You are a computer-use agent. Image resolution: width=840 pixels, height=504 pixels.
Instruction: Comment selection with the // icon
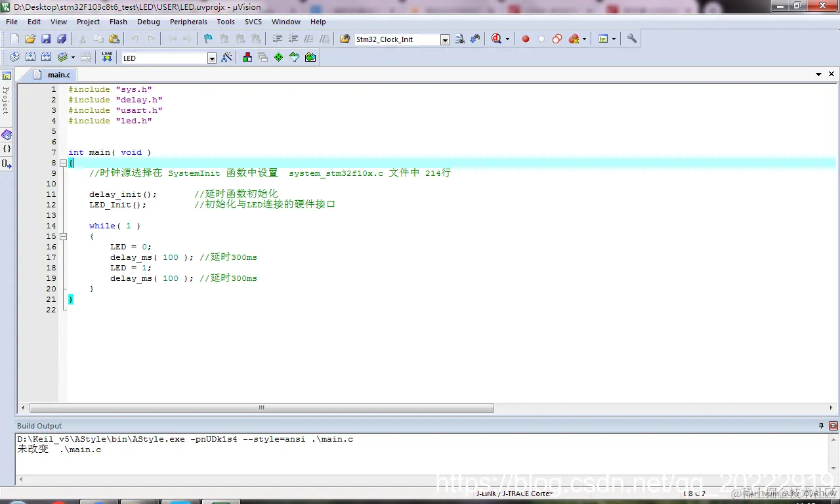point(308,39)
